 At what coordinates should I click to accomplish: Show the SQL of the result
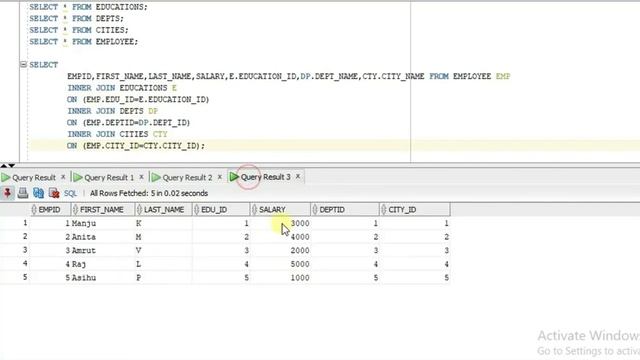coord(70,193)
